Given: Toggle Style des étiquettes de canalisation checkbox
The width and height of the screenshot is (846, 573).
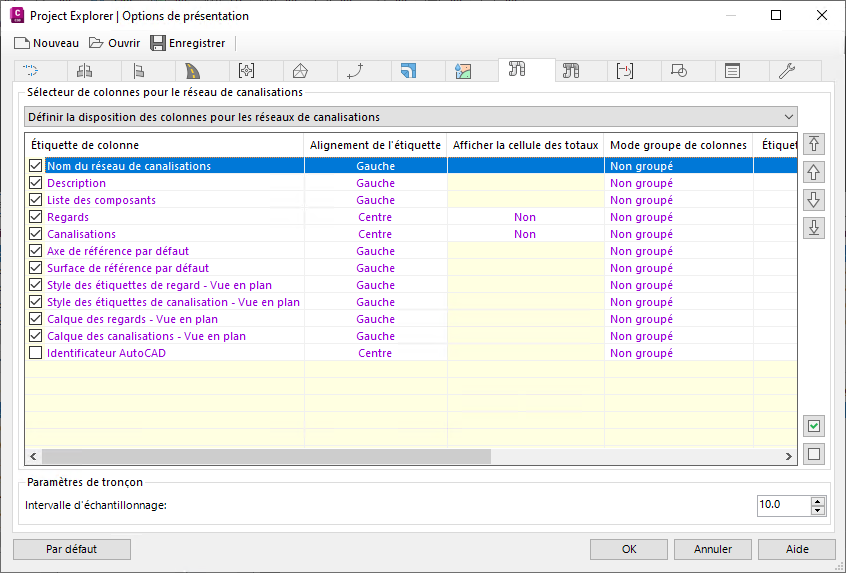Looking at the screenshot, I should pyautogui.click(x=36, y=302).
